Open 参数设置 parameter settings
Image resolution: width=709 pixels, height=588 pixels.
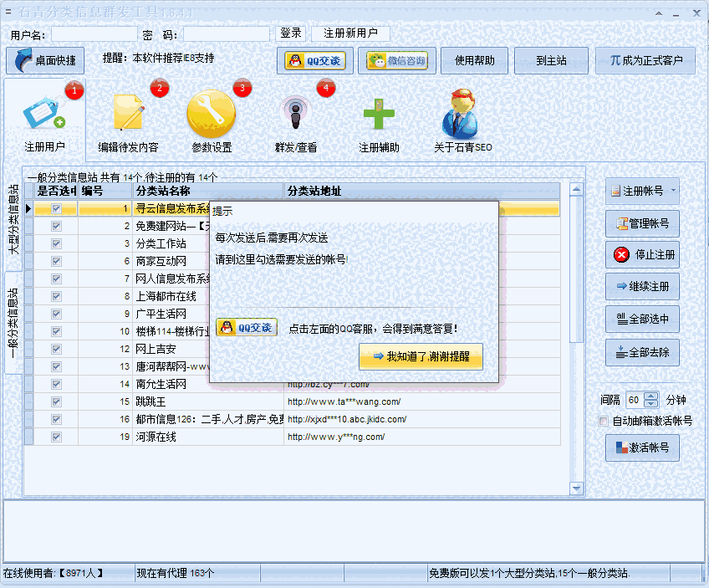212,117
